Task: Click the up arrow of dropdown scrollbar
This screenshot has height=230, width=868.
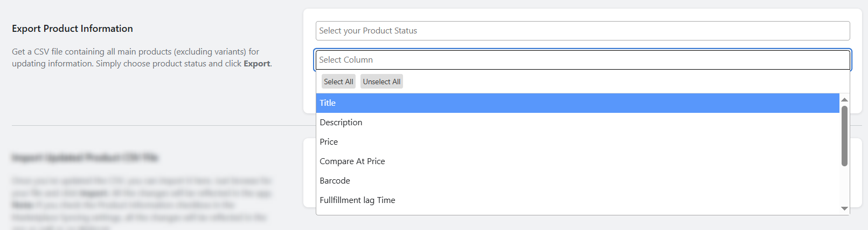Action: (x=844, y=100)
